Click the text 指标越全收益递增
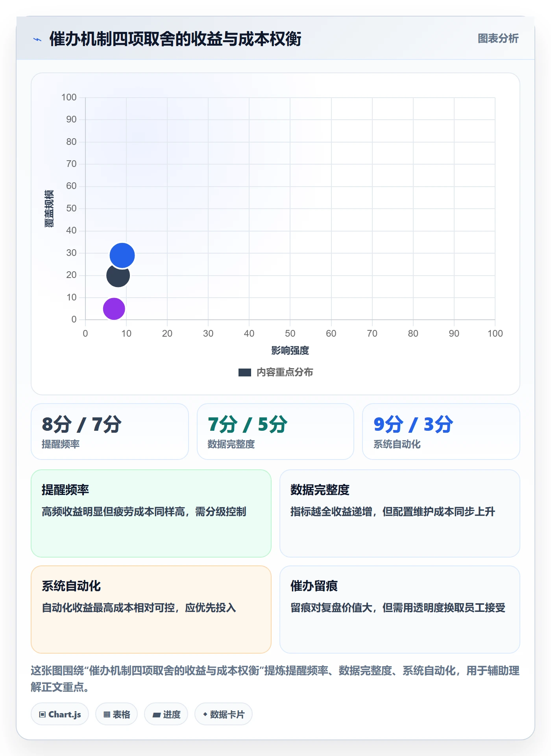 (x=331, y=511)
